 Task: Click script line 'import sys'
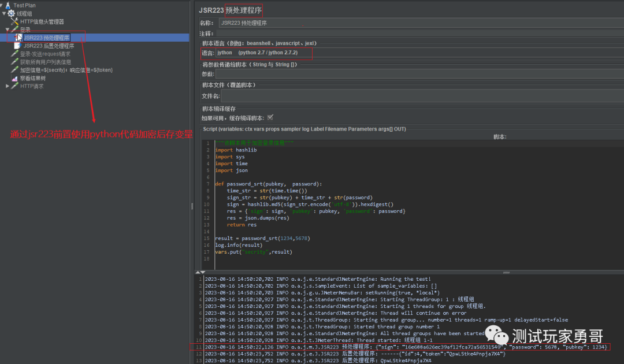click(x=229, y=157)
